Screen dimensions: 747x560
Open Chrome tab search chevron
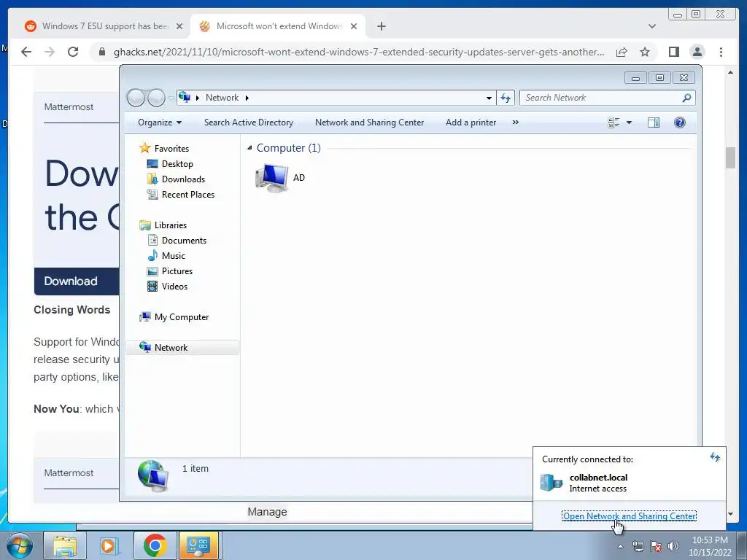tap(652, 26)
